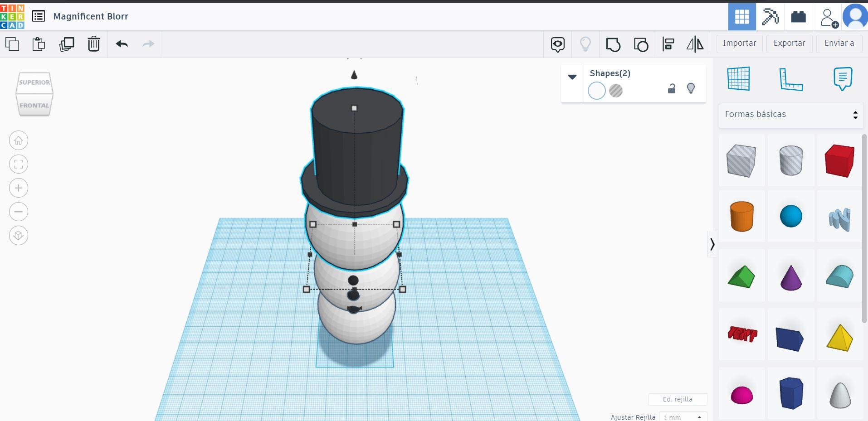Copy the selected shapes
The image size is (868, 421).
12,44
